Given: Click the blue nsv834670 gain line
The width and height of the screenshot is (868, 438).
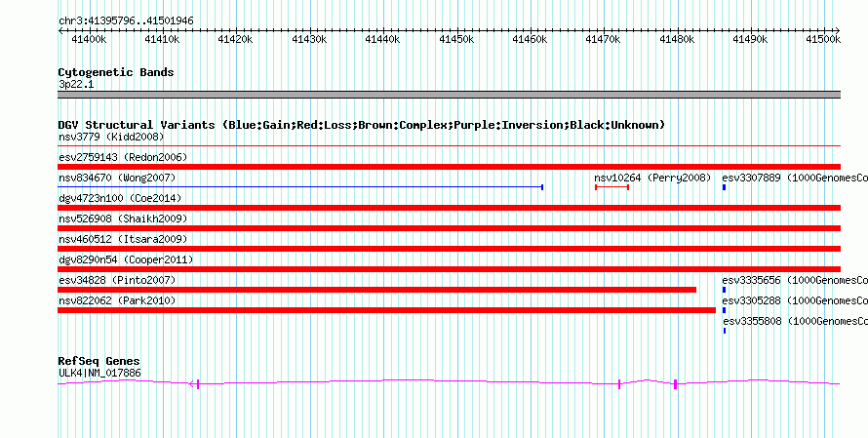Looking at the screenshot, I should click(300, 187).
